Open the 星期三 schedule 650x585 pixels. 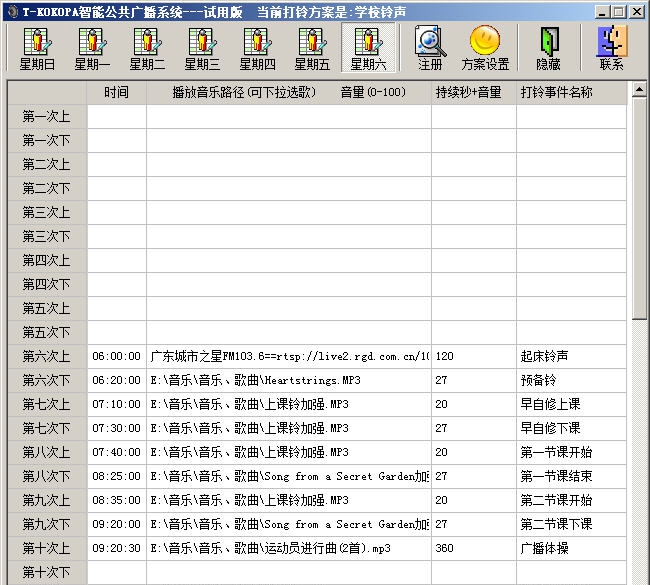tap(202, 49)
